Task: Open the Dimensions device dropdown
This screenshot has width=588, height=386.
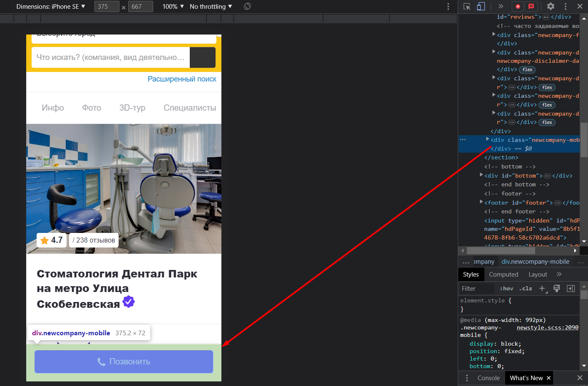Action: tap(51, 6)
